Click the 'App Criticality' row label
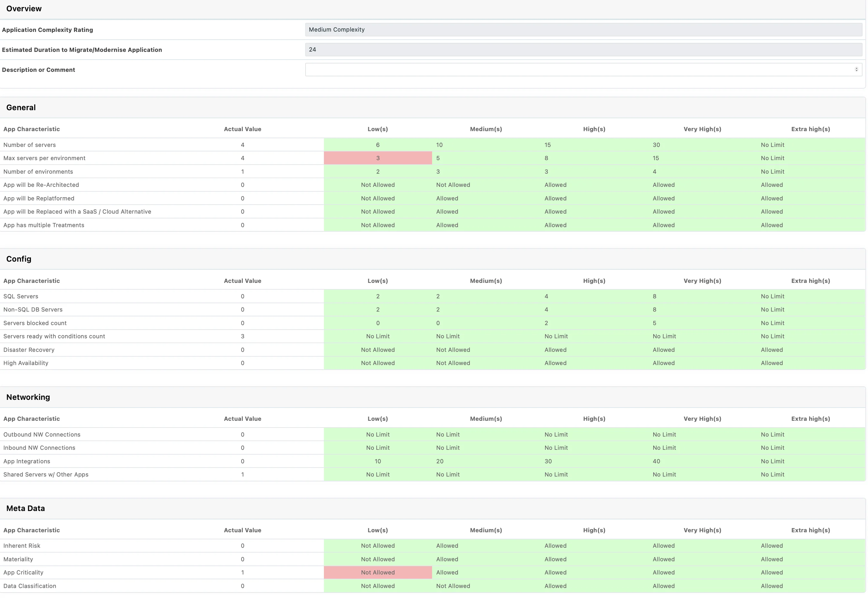Screen dimensions: 868x598 [x=24, y=573]
